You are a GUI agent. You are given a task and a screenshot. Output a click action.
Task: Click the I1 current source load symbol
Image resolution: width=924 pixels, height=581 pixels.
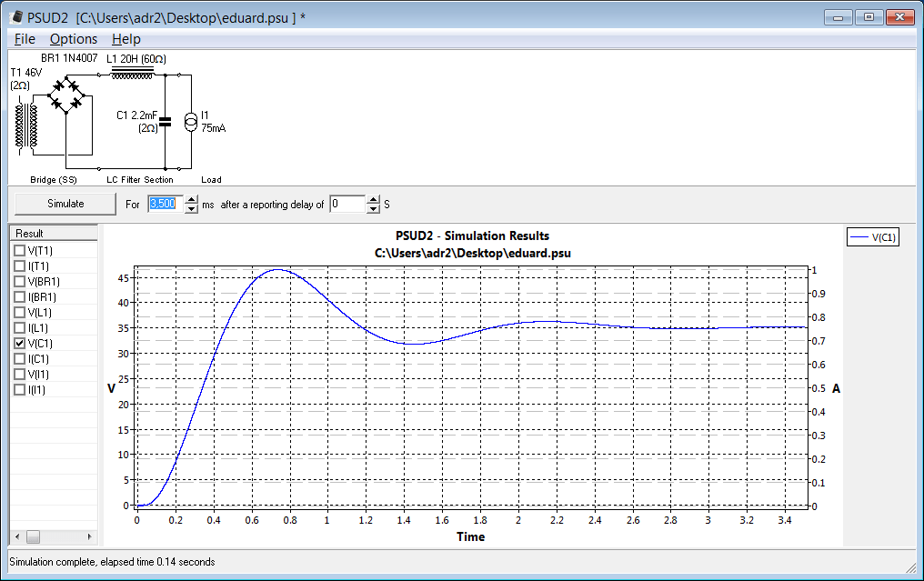(191, 122)
